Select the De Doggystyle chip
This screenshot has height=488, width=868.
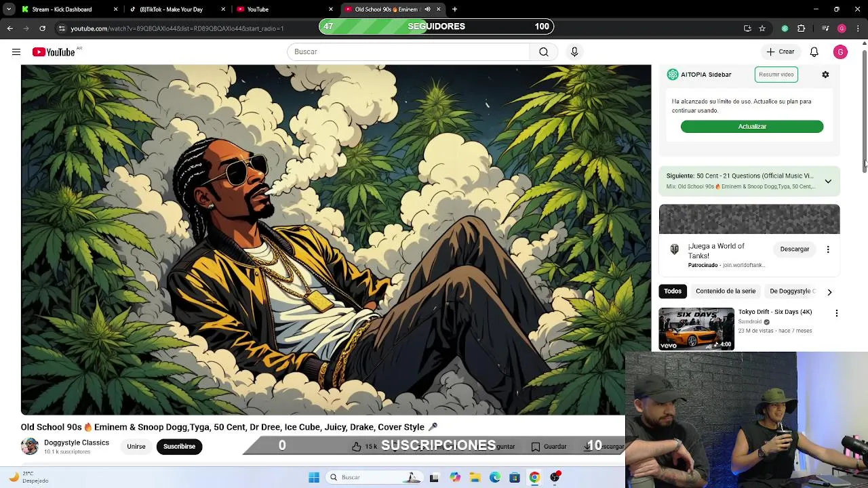point(791,291)
